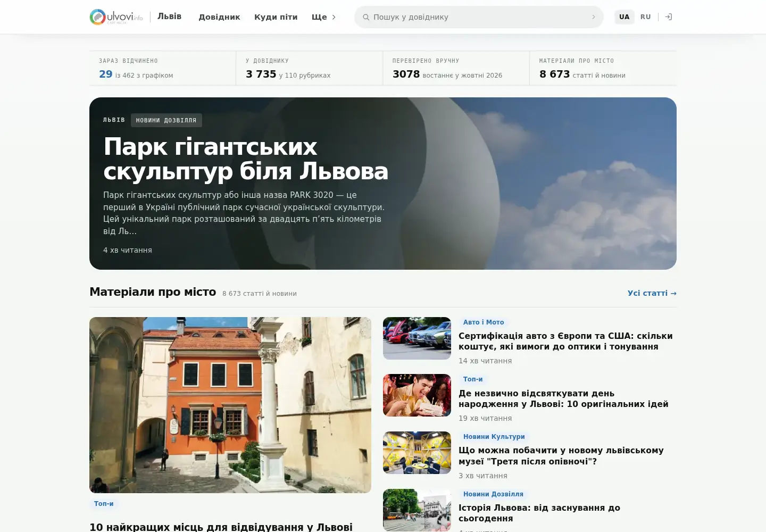This screenshot has height=532, width=766.
Task: Open the "Куди піти" section
Action: [x=276, y=17]
